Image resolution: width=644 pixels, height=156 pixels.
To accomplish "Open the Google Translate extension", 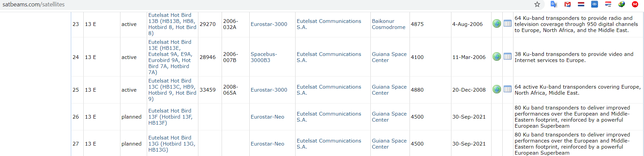I will point(554,4).
